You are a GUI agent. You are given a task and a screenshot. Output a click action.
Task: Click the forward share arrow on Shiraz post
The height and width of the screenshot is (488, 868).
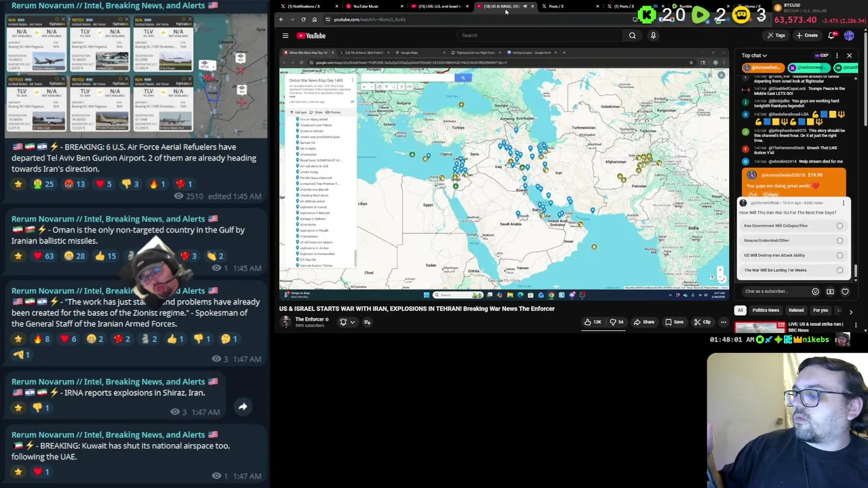[x=242, y=407]
